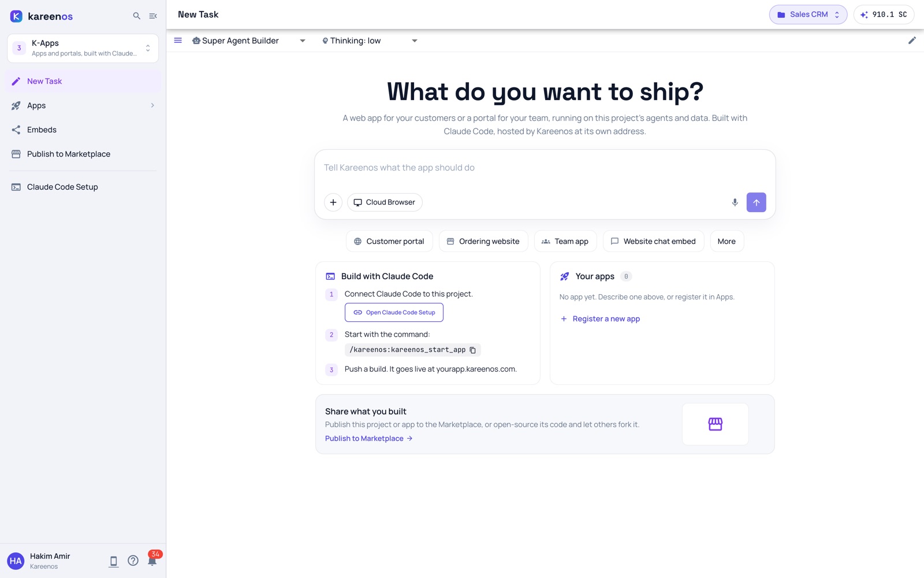Click the 910.1 SC credits indicator
924x578 pixels.
point(884,14)
